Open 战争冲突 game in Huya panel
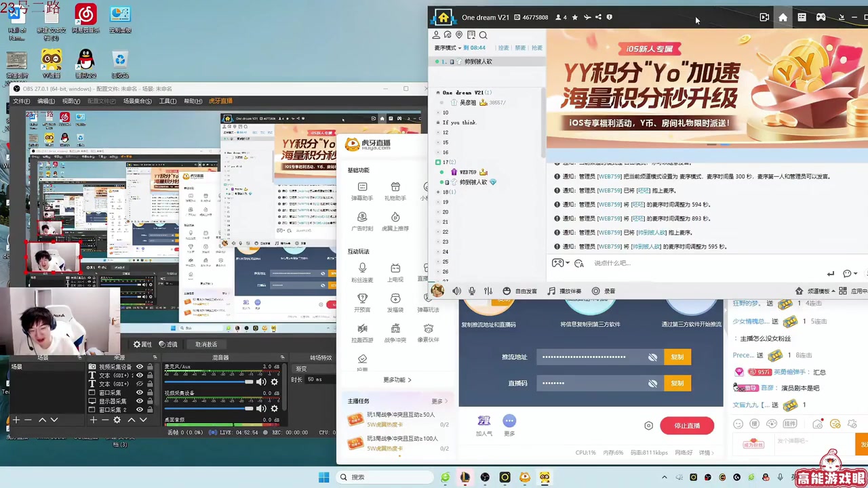 click(395, 333)
